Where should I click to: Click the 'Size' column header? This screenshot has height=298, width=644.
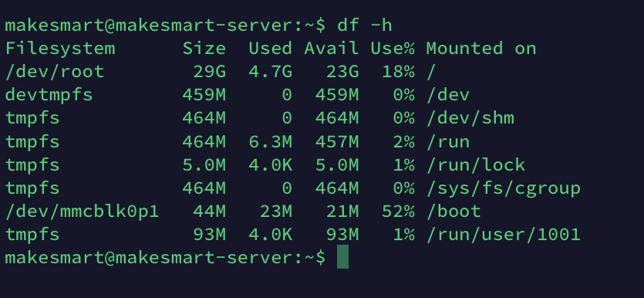204,49
